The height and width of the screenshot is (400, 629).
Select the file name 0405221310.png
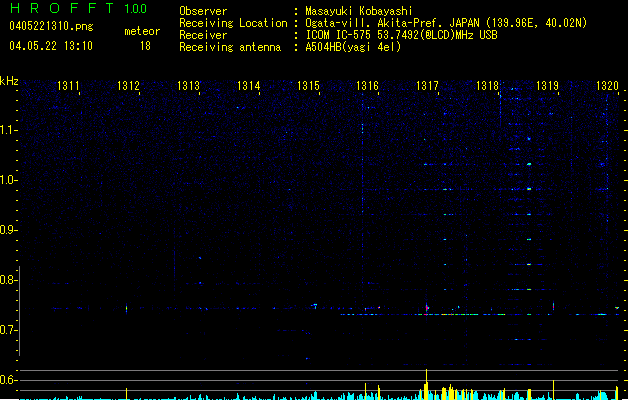pos(51,26)
